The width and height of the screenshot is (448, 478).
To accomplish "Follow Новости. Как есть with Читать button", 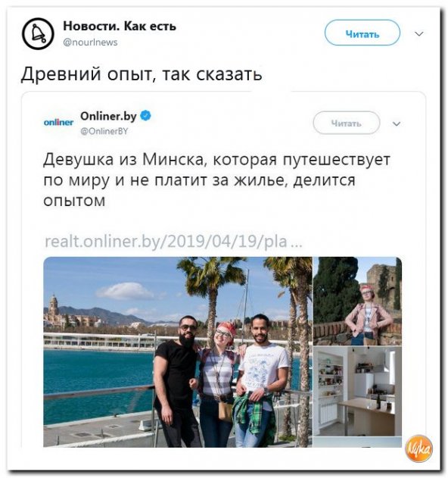I will [362, 33].
